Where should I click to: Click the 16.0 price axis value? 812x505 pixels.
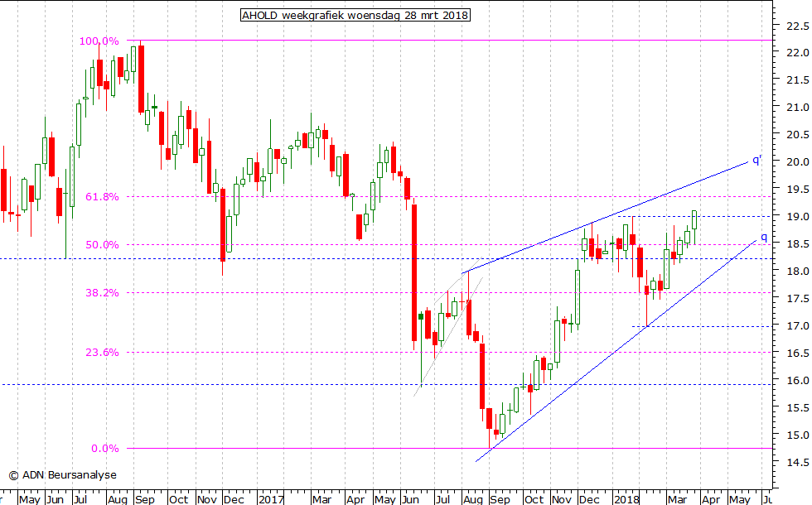coord(797,380)
